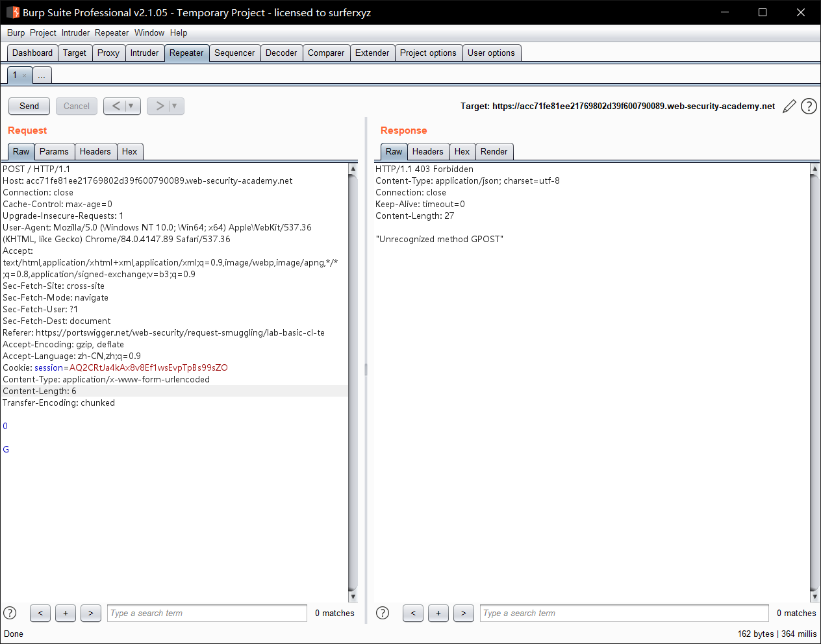Switch to the Comparer tab
This screenshot has height=644, width=821.
pos(326,53)
